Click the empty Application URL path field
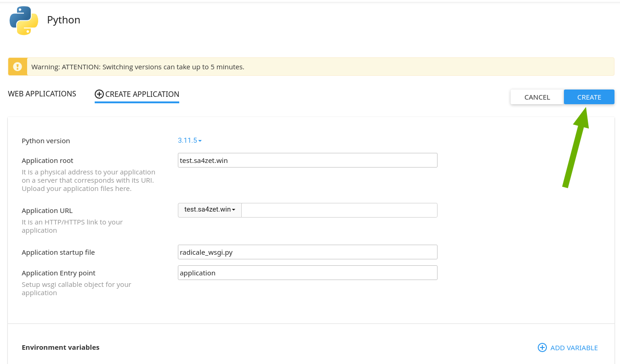This screenshot has width=620, height=364. click(x=339, y=210)
